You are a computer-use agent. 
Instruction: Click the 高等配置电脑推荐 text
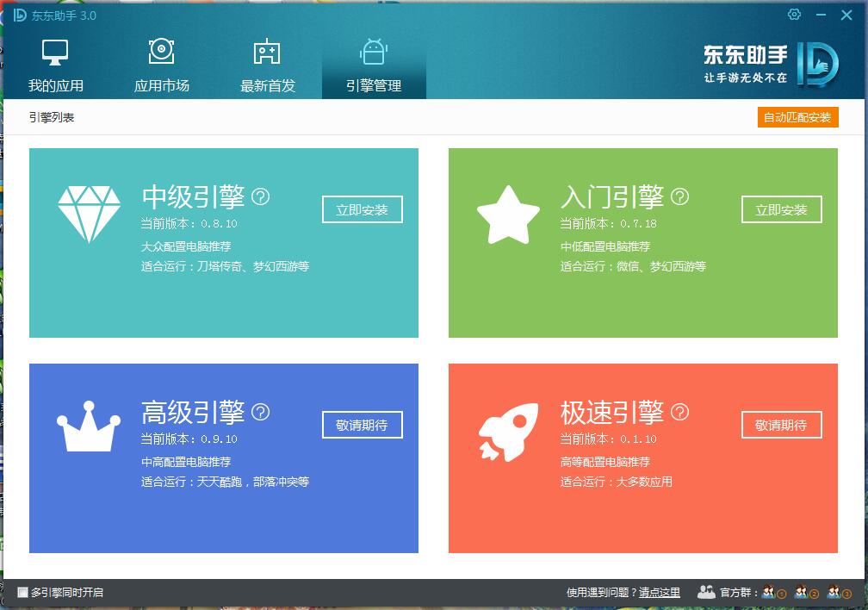[x=605, y=462]
